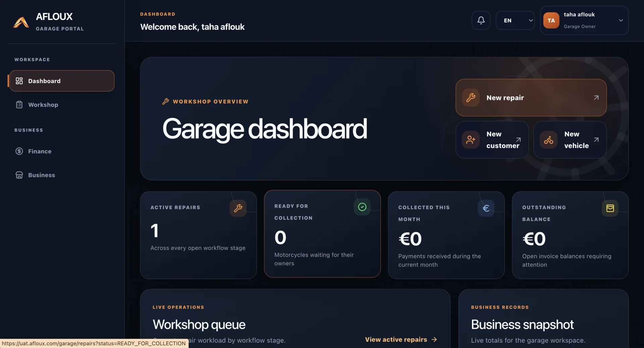Click the Business storefront icon
This screenshot has height=348, width=644.
19,175
